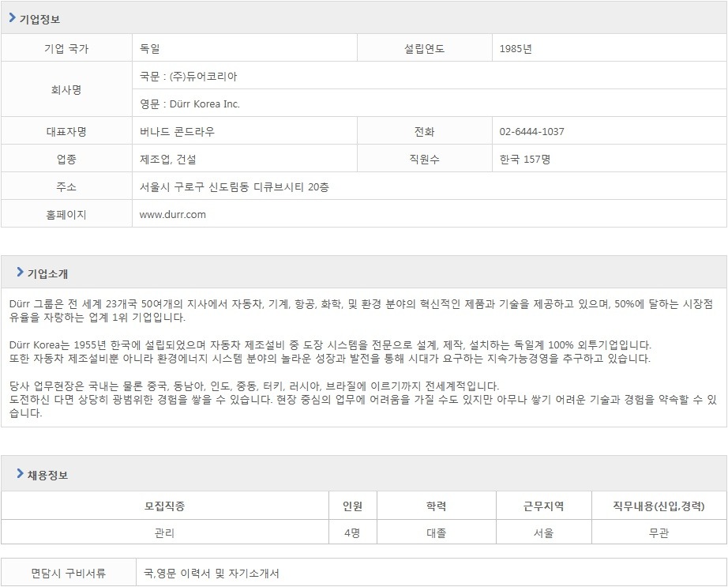
Task: Click the 인원 column header
Action: point(353,506)
